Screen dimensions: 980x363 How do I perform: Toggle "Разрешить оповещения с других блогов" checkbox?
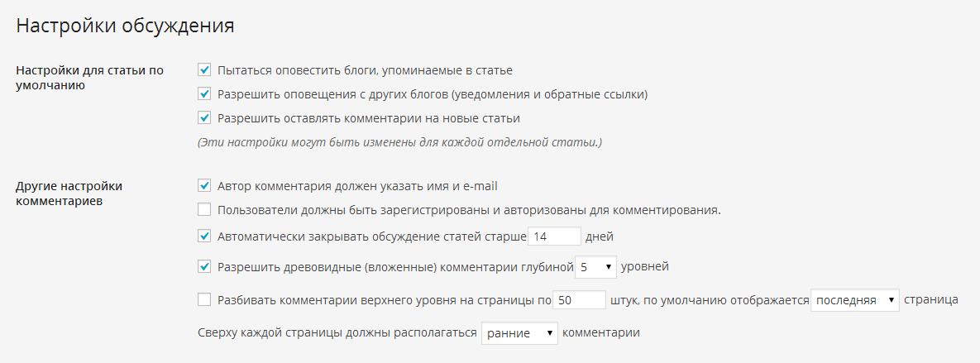point(204,94)
